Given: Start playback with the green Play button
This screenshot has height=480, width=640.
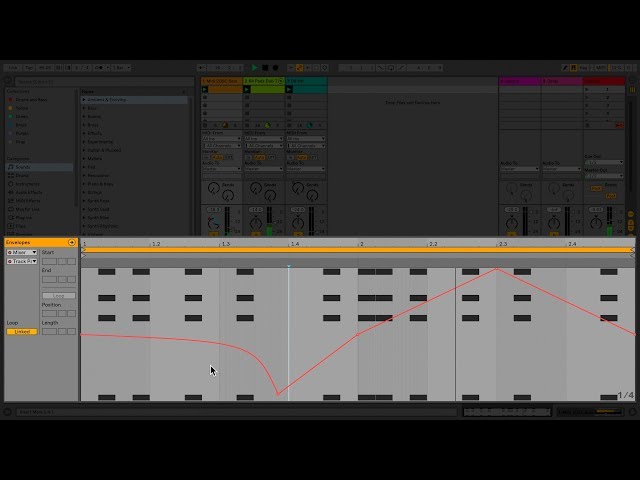Looking at the screenshot, I should pyautogui.click(x=255, y=68).
